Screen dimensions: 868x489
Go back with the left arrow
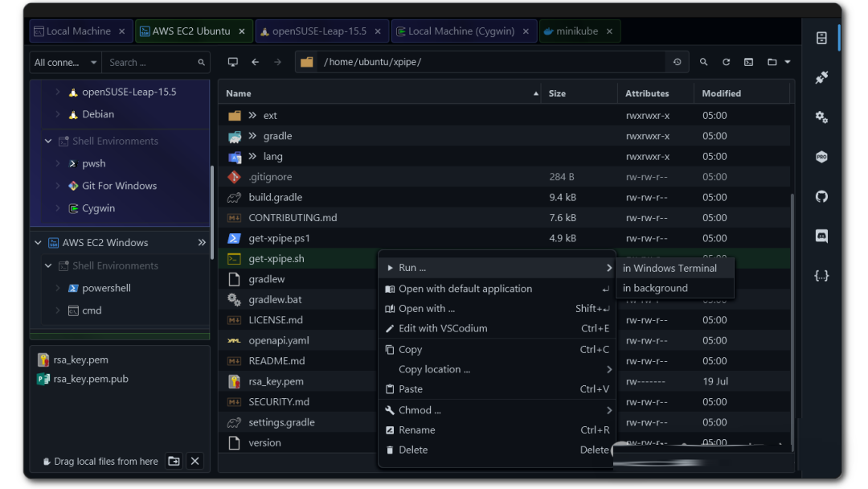pyautogui.click(x=255, y=62)
